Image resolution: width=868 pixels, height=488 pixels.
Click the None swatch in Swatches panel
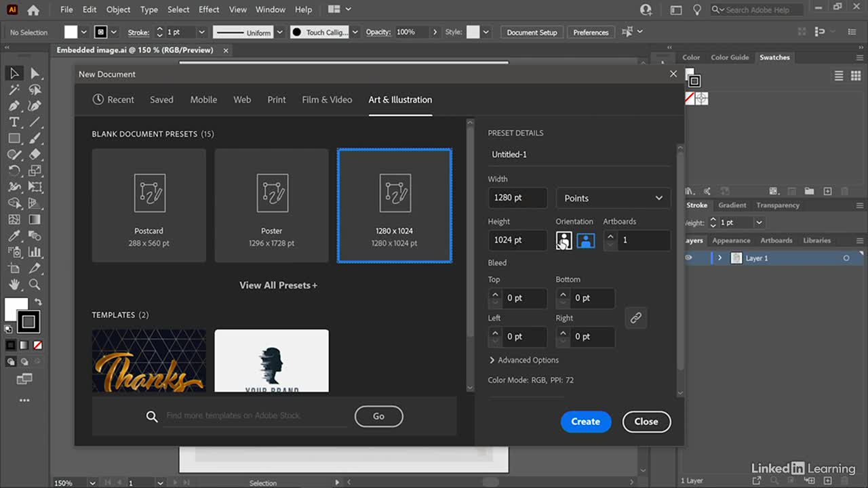click(x=689, y=99)
